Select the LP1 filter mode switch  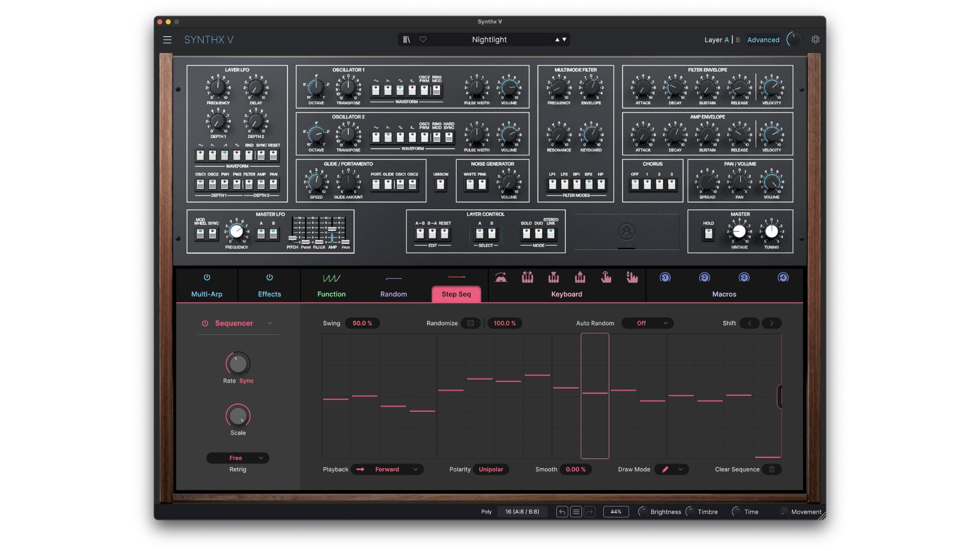click(x=552, y=184)
